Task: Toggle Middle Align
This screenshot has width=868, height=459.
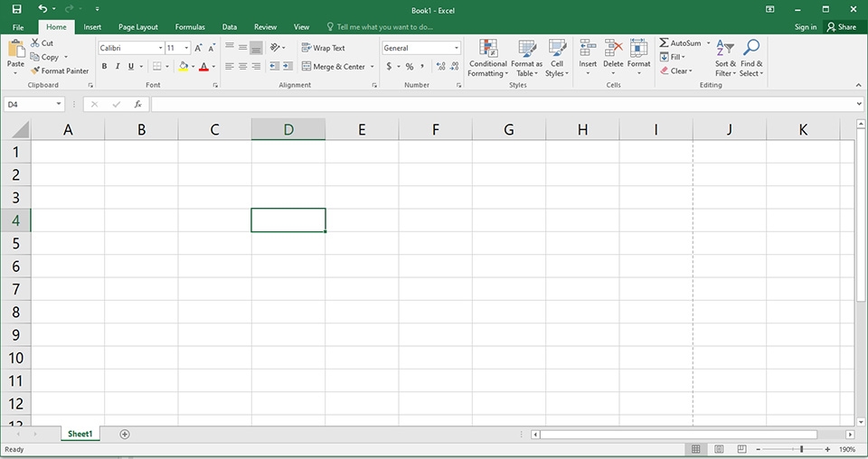Action: pos(242,48)
